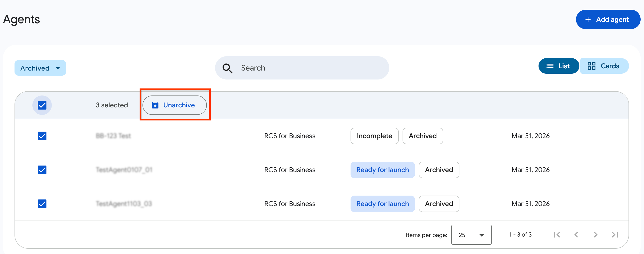Uncheck the select-all checkbox
The height and width of the screenshot is (254, 644).
click(42, 105)
